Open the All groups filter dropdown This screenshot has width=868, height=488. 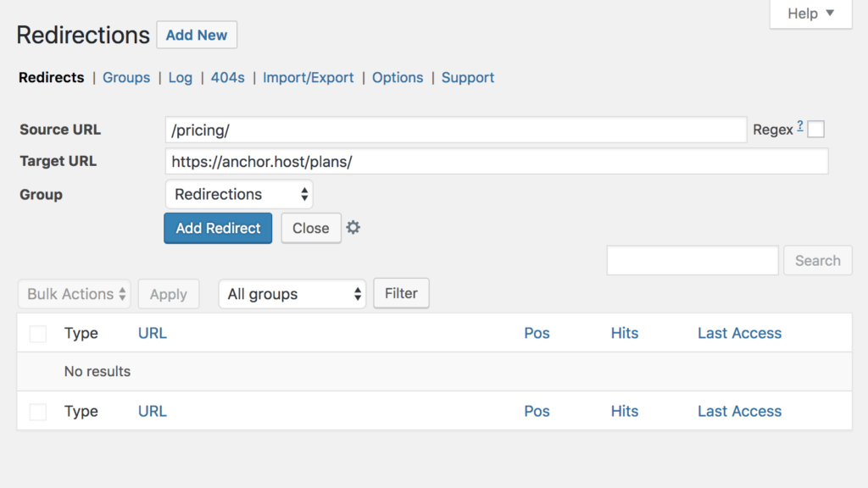pyautogui.click(x=292, y=294)
